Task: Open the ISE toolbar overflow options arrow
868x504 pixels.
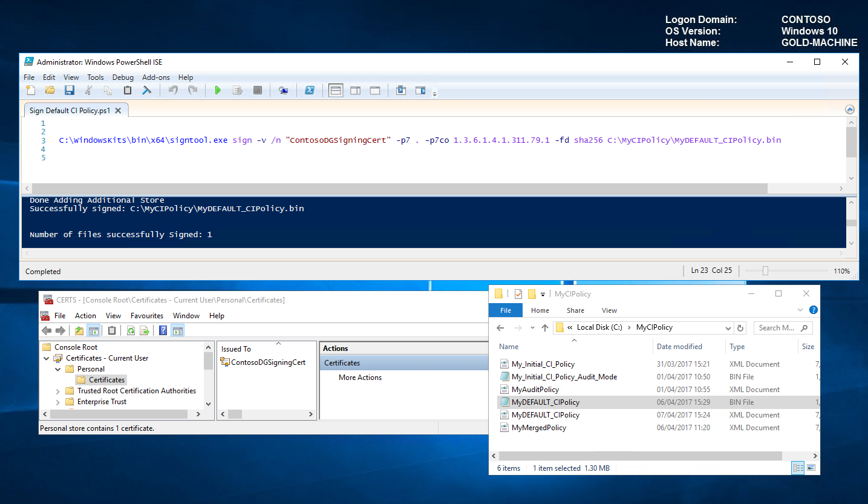Action: pyautogui.click(x=434, y=94)
